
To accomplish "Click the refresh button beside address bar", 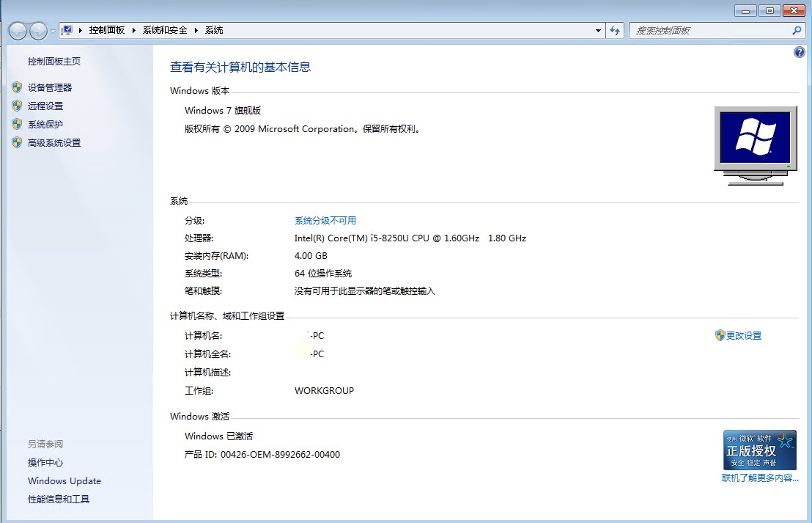I will pyautogui.click(x=615, y=31).
